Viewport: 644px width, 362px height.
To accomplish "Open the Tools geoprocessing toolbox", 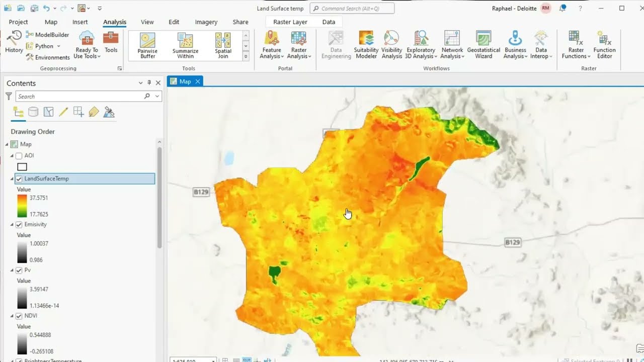I will click(111, 42).
